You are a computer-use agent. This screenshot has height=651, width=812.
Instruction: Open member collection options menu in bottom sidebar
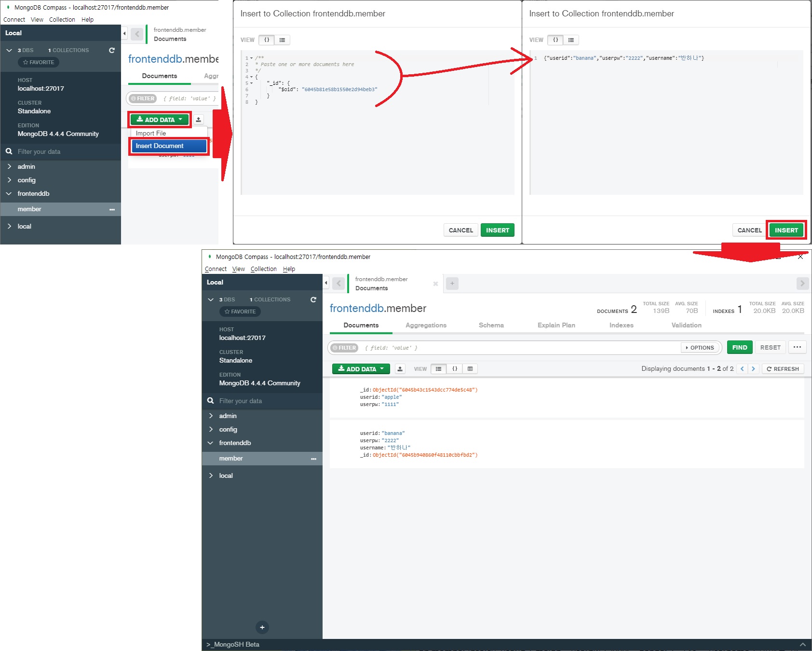[314, 459]
